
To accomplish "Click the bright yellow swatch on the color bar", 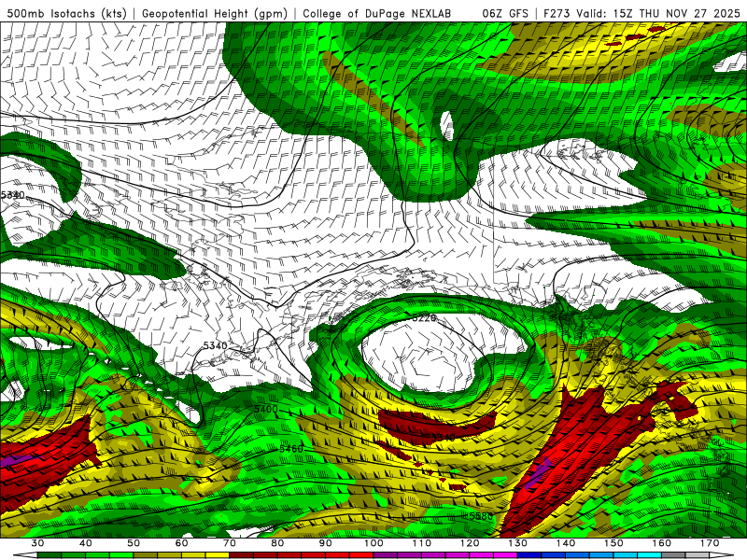I will (218, 554).
